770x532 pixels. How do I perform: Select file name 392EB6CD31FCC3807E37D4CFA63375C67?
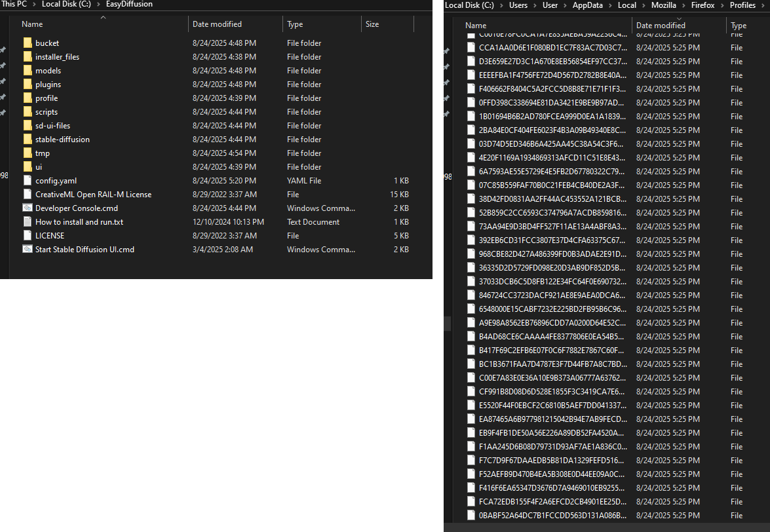[x=552, y=240]
